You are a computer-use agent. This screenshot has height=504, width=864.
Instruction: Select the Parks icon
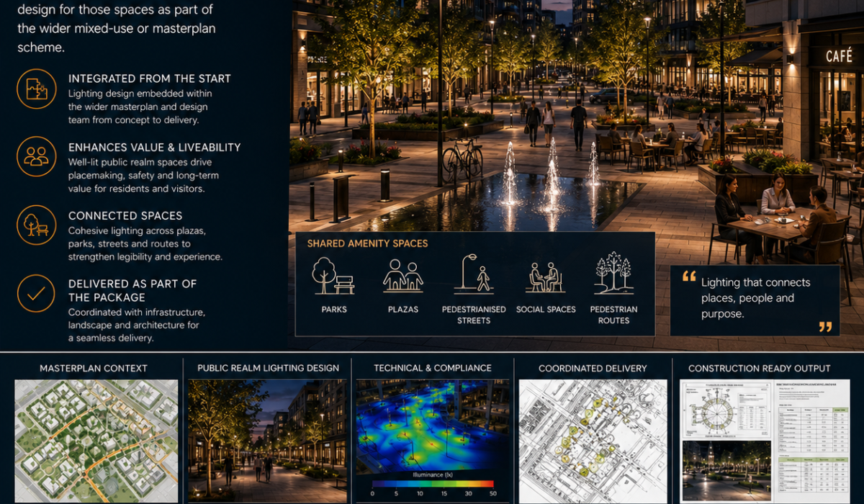(333, 276)
